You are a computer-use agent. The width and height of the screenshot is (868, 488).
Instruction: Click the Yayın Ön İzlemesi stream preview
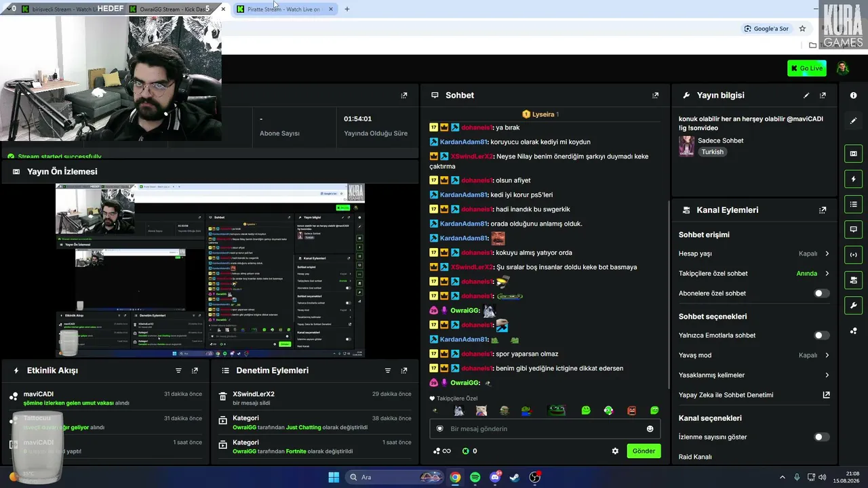click(210, 270)
